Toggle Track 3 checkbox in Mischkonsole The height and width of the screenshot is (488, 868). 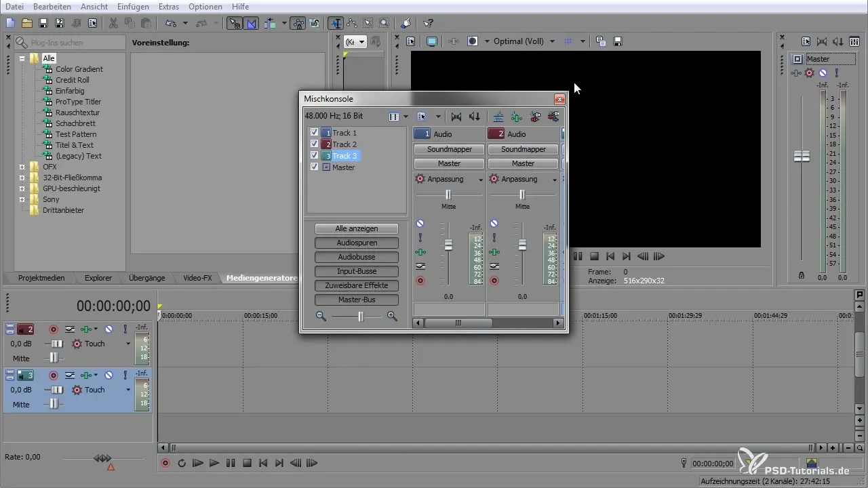pos(314,156)
